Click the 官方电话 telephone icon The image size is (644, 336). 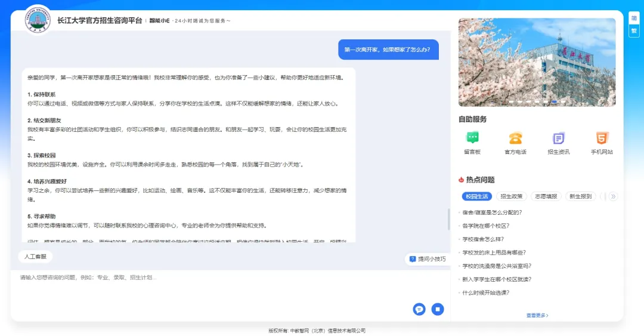pyautogui.click(x=515, y=138)
